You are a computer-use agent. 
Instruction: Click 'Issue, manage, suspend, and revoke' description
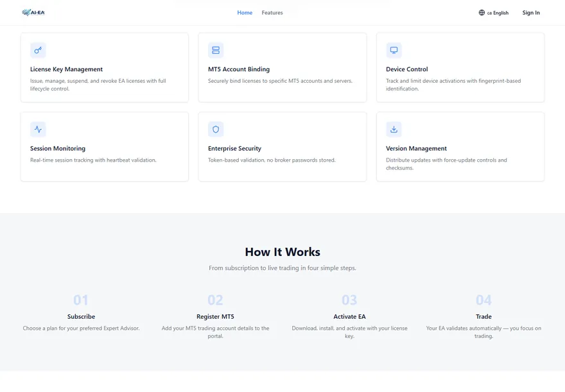[98, 85]
